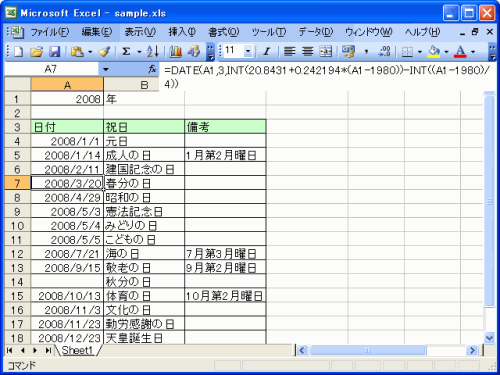Open the AutoSum functions dropdown arrow

pyautogui.click(x=139, y=52)
